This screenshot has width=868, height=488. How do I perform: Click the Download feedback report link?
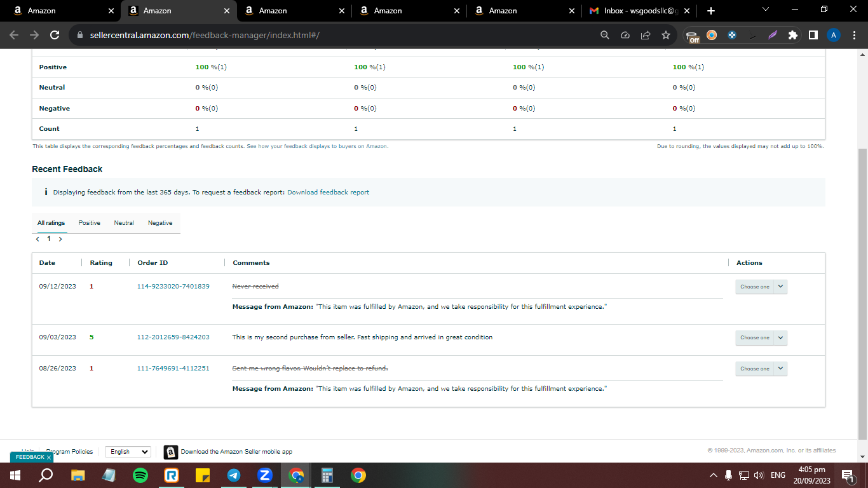pyautogui.click(x=328, y=192)
